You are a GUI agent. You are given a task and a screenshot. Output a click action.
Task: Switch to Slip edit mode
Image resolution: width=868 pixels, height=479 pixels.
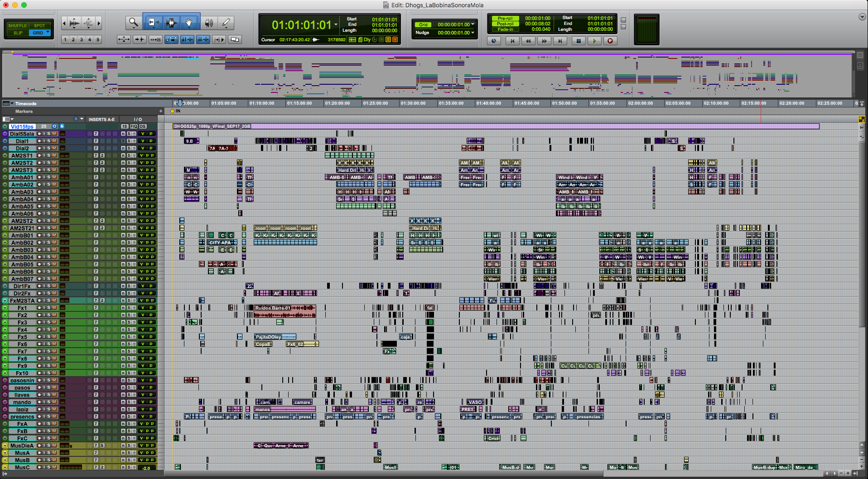tap(18, 33)
